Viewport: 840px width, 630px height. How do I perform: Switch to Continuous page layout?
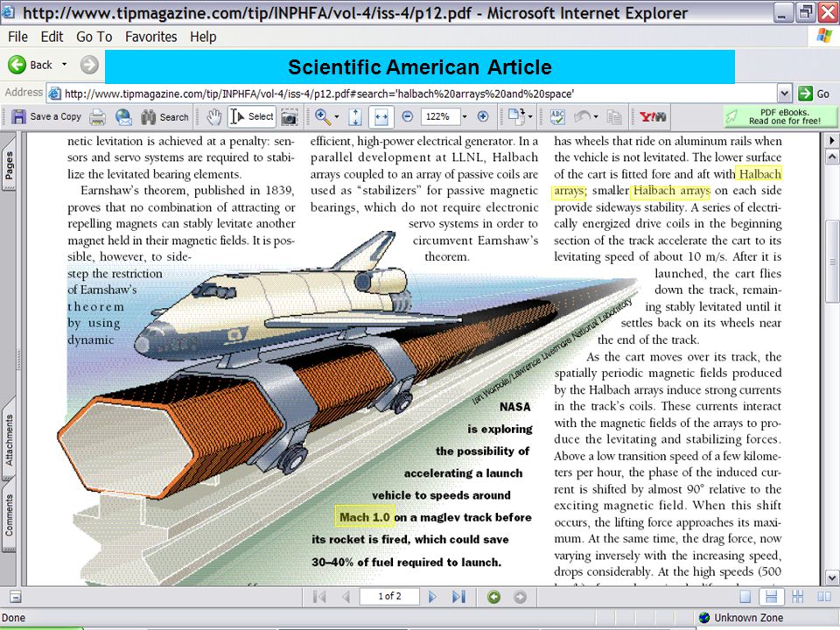772,596
